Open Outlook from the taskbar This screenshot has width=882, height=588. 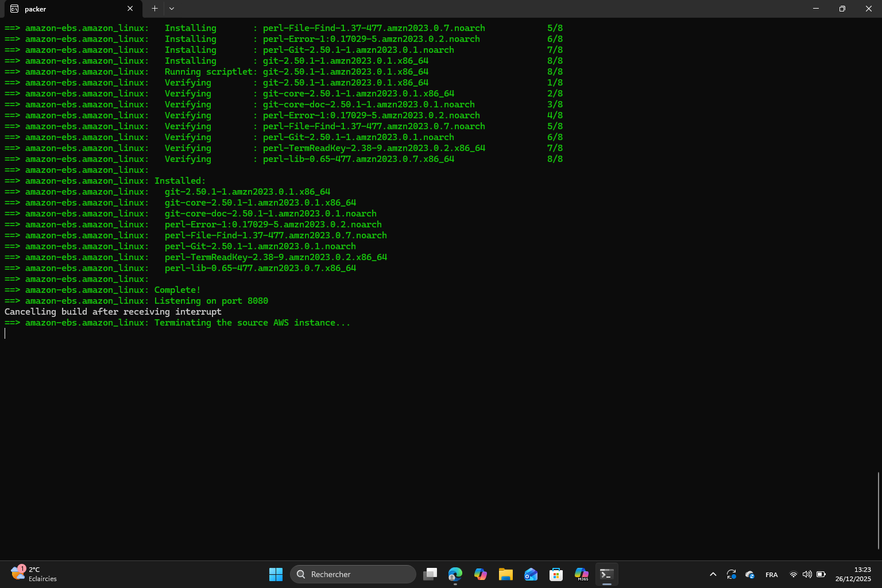(531, 574)
